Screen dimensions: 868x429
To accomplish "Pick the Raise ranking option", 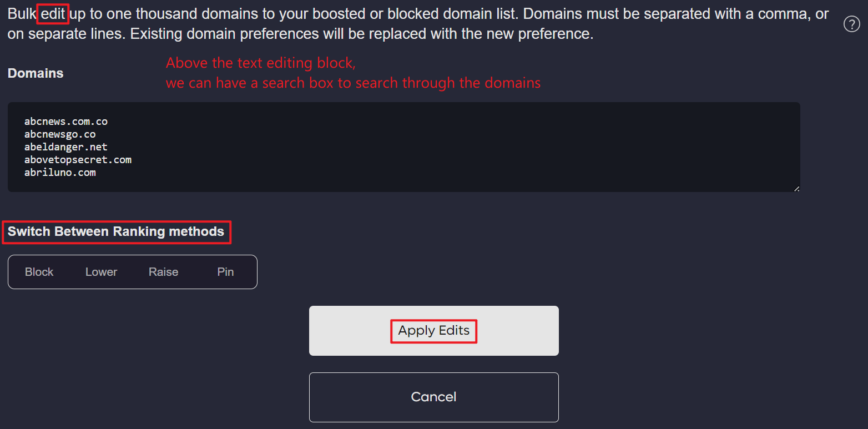I will (163, 272).
